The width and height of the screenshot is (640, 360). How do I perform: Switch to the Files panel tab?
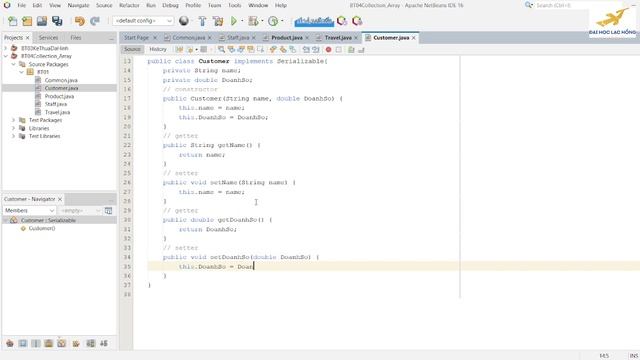[x=76, y=38]
